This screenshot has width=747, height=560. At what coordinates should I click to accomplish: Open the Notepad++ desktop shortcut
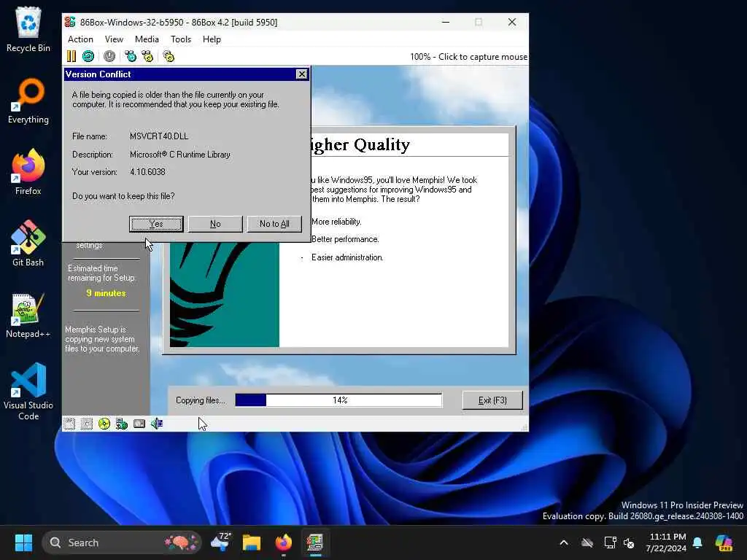(28, 315)
